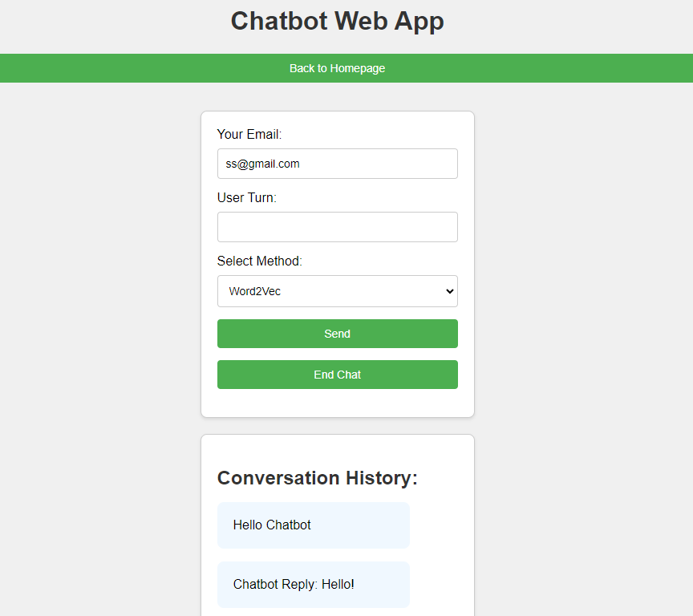
Task: Focus the empty User Turn text box
Action: tap(337, 227)
